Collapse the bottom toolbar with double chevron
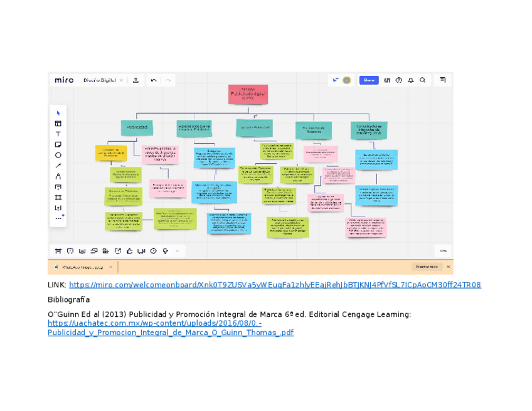The width and height of the screenshot is (532, 411). (x=177, y=251)
